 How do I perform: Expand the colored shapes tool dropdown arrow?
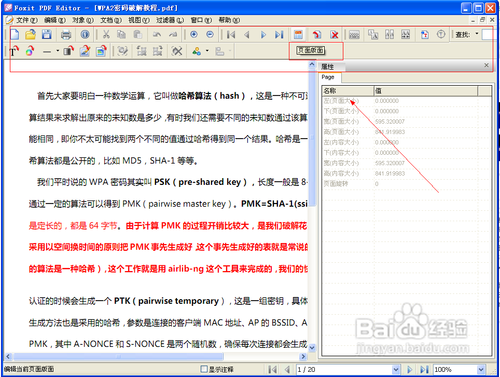click(x=207, y=51)
